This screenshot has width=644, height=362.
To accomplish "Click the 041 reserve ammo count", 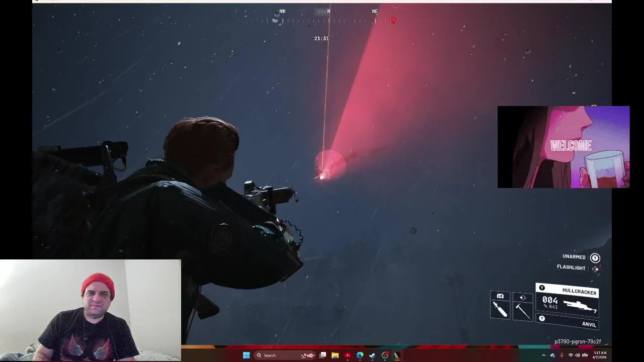I will click(x=553, y=307).
